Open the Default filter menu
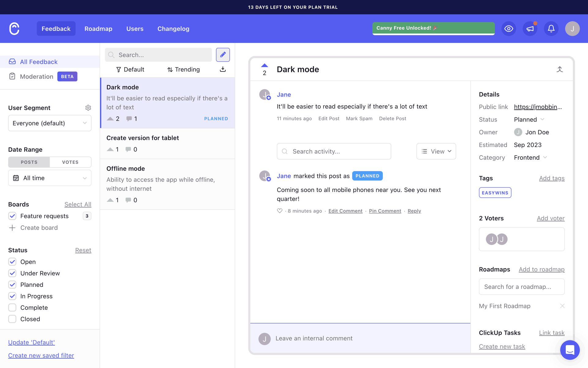Viewport: 588px width, 368px height. (130, 69)
